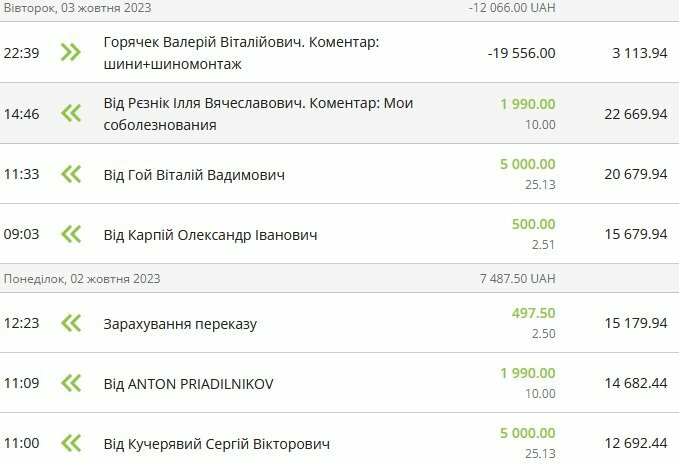Click incoming arrow icon for the 11:33 transaction
The image size is (679, 464).
point(70,174)
